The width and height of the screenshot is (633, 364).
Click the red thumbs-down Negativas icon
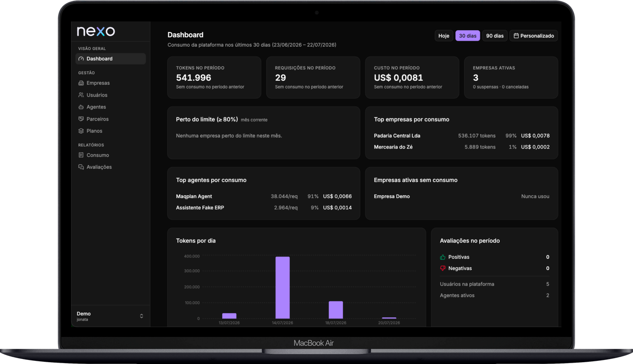[443, 268]
